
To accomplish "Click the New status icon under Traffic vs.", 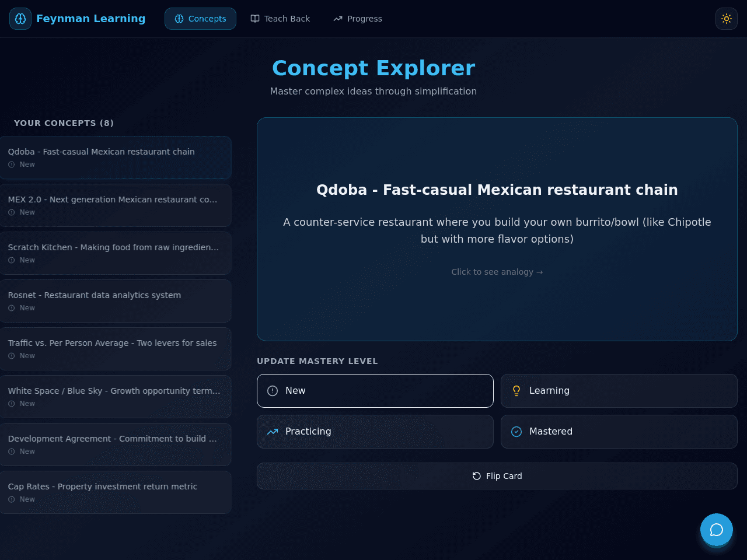I will point(11,356).
